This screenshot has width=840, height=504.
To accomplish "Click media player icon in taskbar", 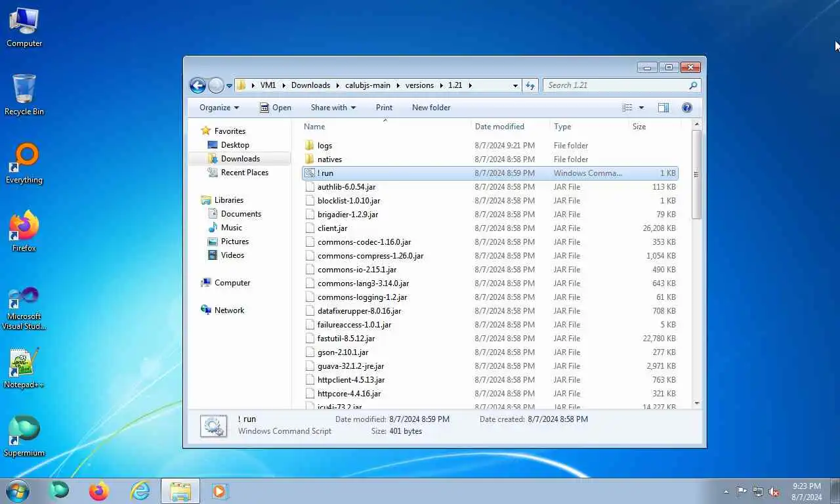I will click(x=220, y=491).
